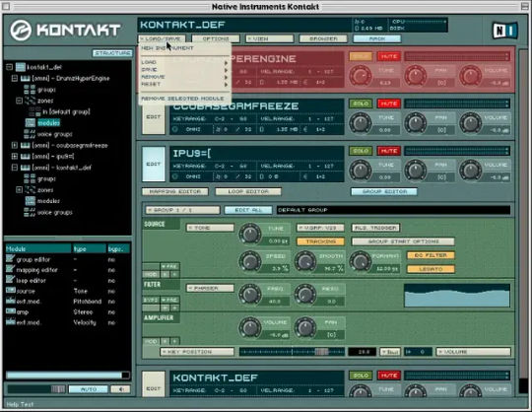Screen dimensions: 532x412
Task: Open the Phaser filter type dropdown
Action: point(211,288)
